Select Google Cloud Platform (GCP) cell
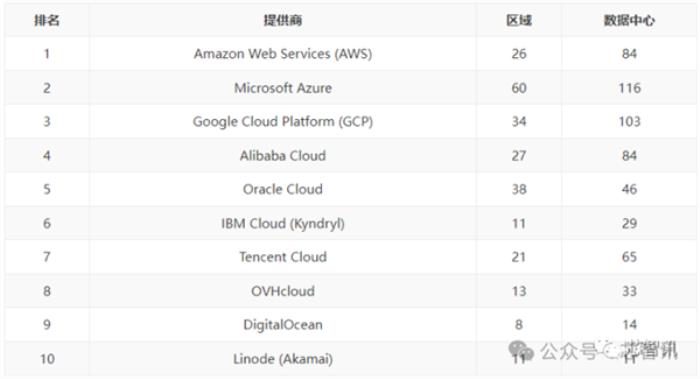 point(283,121)
